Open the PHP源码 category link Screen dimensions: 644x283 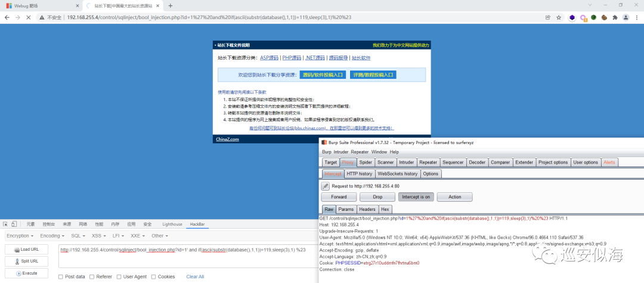[x=292, y=58]
